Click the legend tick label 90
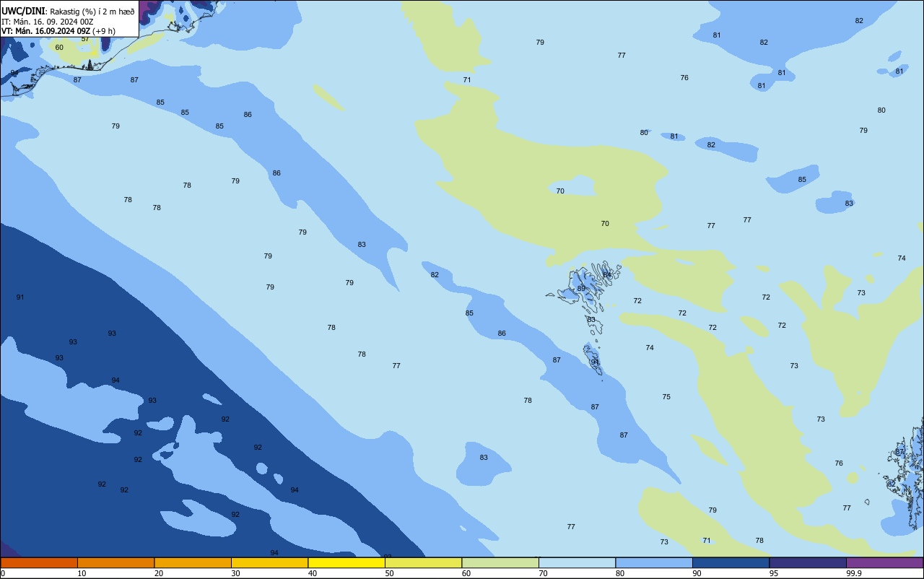The width and height of the screenshot is (924, 579). click(x=697, y=573)
